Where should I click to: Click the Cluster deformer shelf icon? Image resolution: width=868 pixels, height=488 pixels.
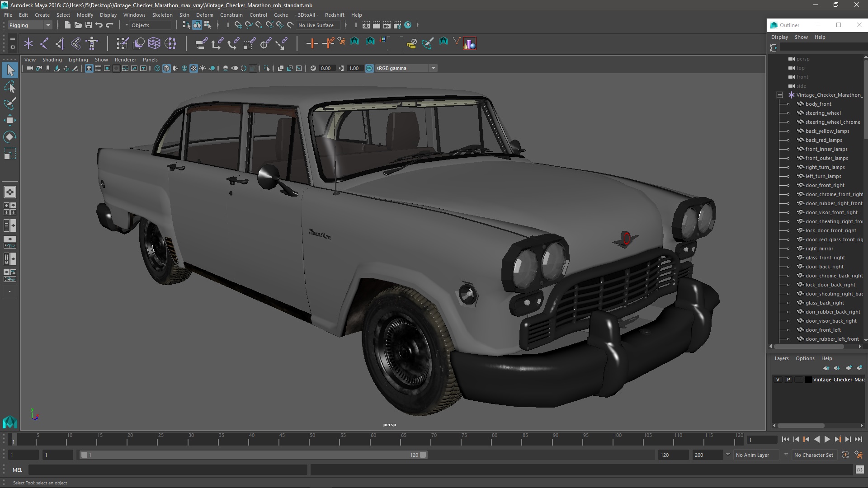[x=170, y=43]
